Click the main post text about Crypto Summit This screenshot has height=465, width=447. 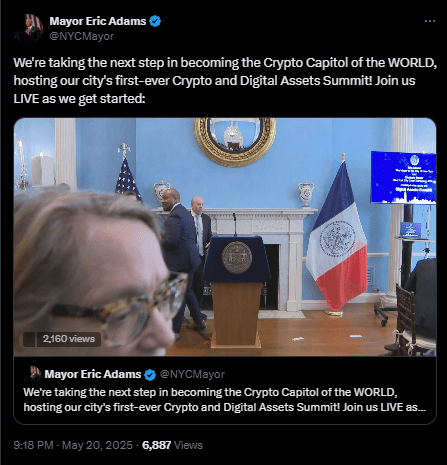tap(225, 81)
